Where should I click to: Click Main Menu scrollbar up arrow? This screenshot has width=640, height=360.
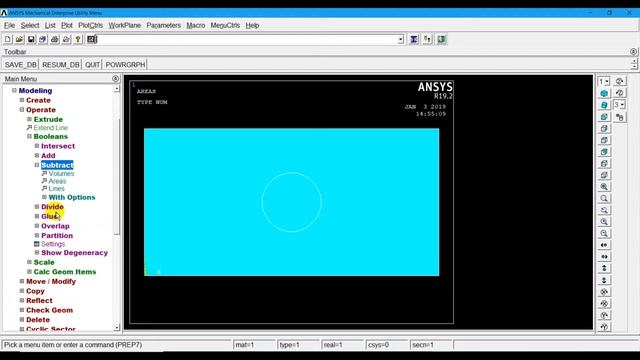116,89
